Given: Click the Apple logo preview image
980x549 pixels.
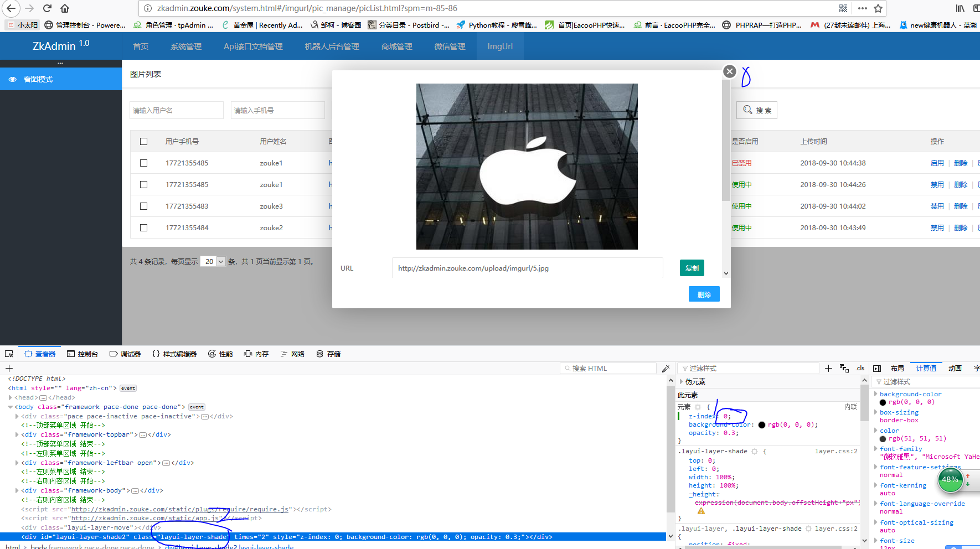Looking at the screenshot, I should (x=527, y=167).
